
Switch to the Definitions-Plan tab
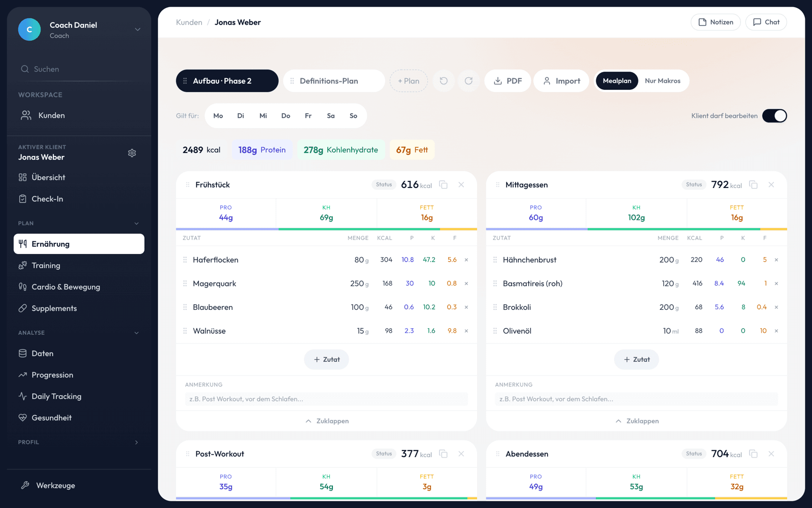334,81
